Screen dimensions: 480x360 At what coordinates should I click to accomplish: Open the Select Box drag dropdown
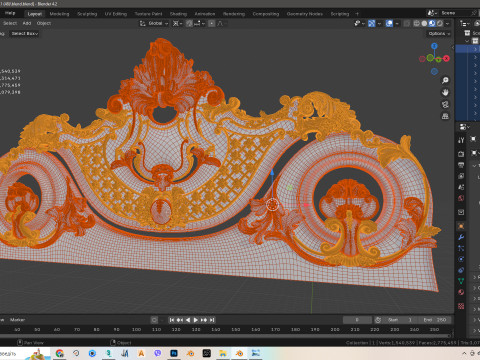[x=25, y=34]
